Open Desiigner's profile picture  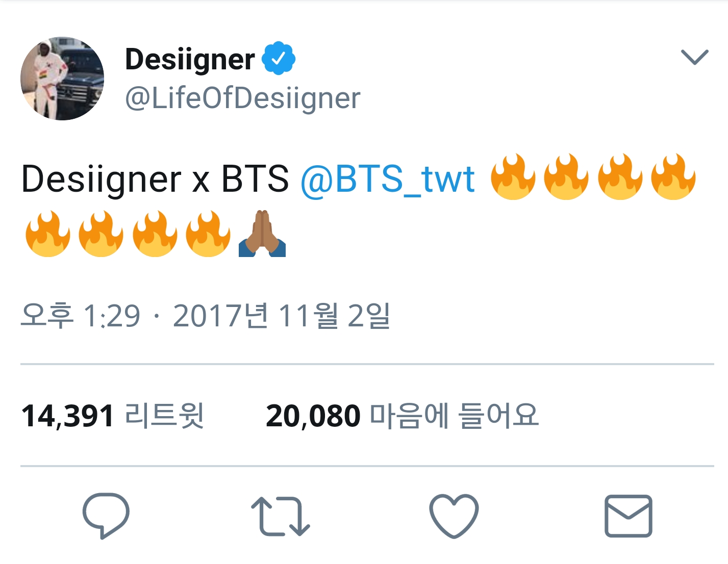coord(62,79)
